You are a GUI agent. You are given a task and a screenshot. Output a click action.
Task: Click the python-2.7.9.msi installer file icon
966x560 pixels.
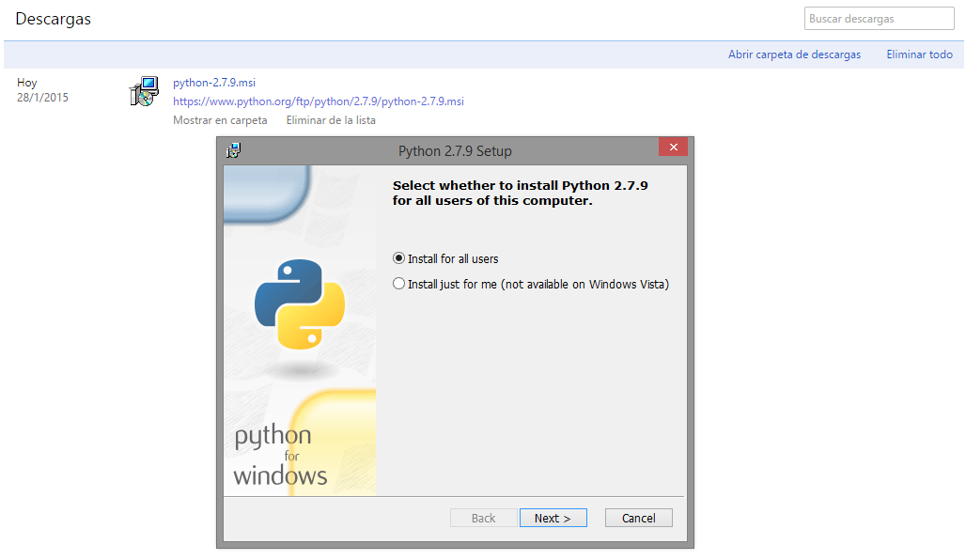(x=144, y=91)
